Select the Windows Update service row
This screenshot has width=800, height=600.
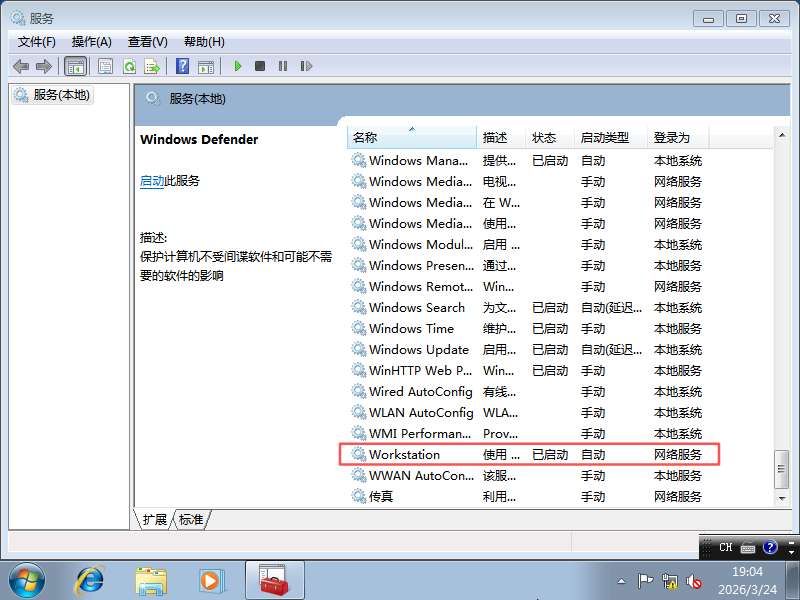(528, 349)
